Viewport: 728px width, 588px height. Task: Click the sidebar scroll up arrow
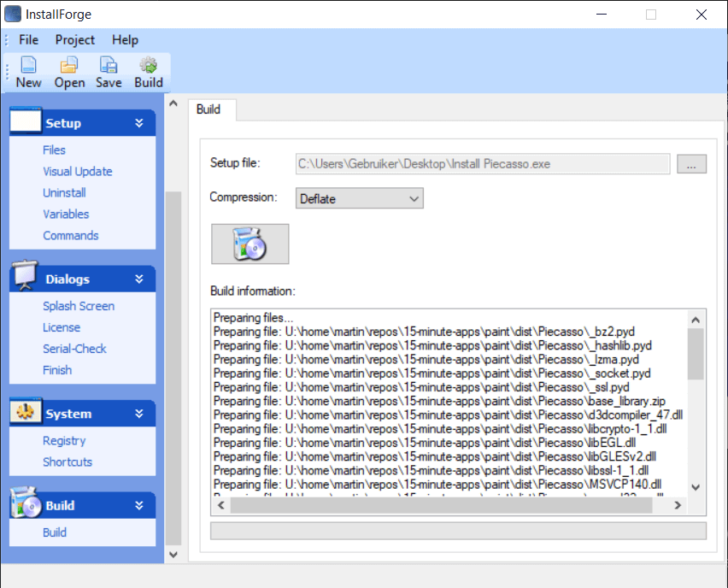tap(173, 103)
